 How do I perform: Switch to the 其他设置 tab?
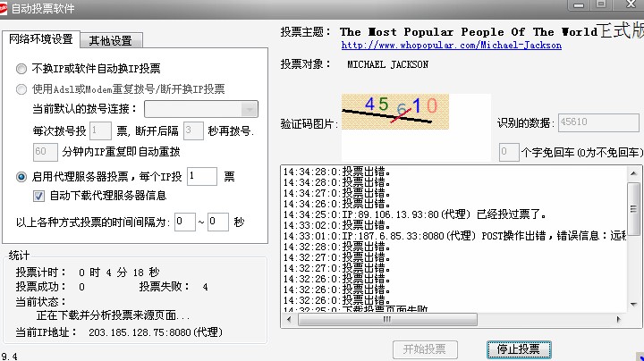pos(110,40)
